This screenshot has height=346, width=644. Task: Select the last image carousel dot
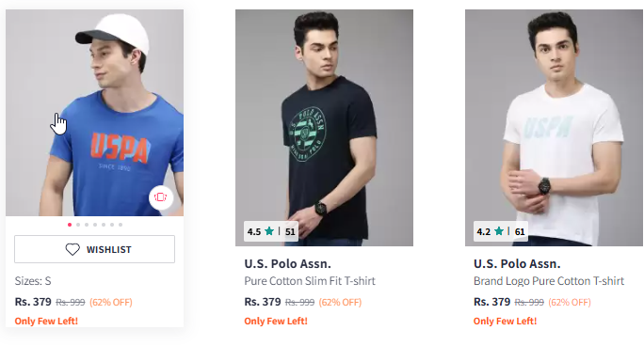(x=121, y=225)
